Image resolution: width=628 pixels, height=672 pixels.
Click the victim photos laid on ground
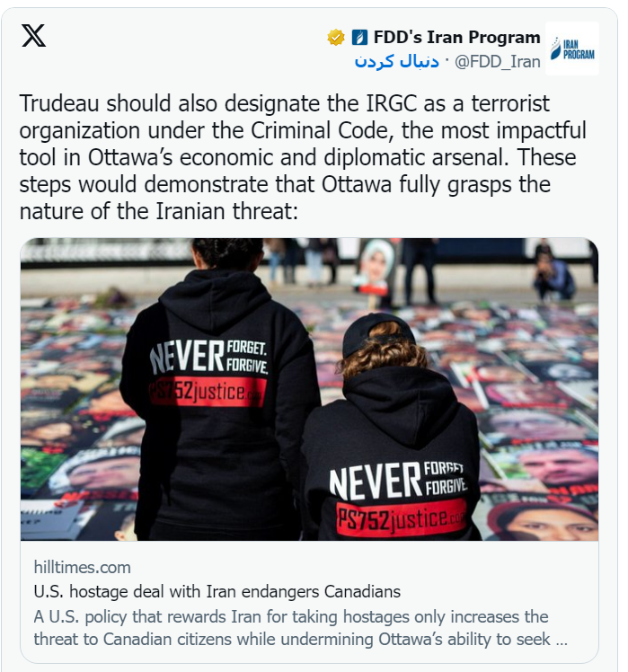535,411
